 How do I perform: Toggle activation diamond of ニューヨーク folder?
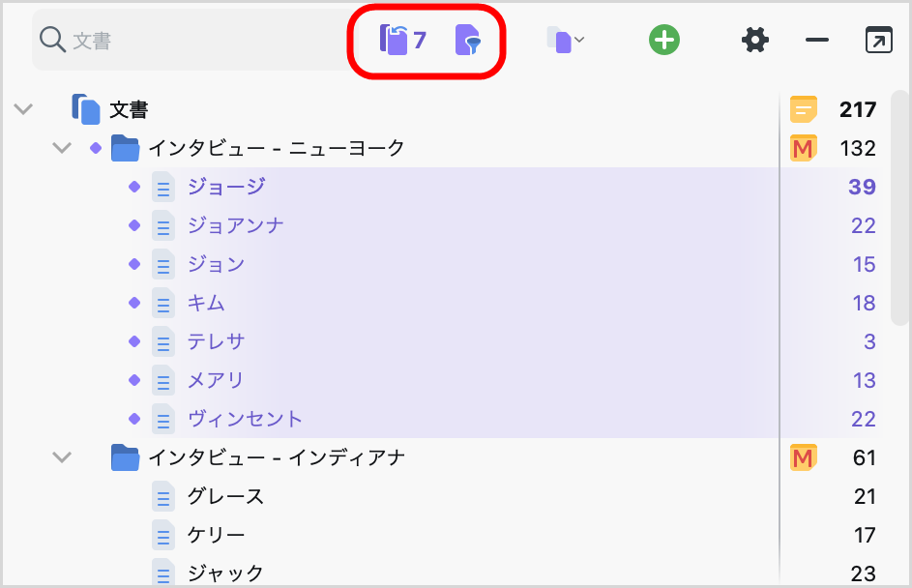[x=96, y=148]
